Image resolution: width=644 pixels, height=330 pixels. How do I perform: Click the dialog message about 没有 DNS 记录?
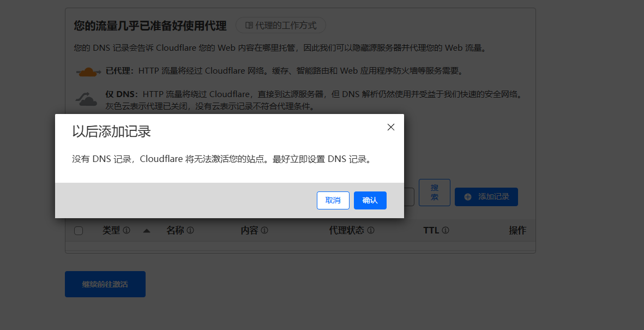point(222,159)
